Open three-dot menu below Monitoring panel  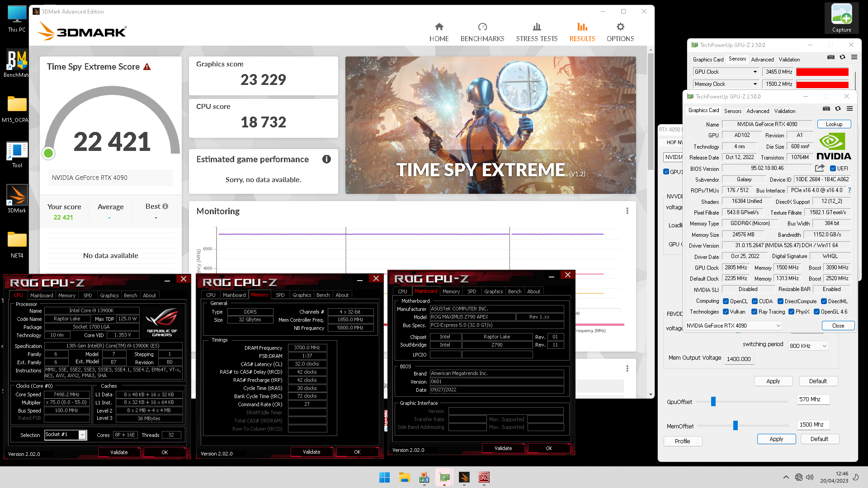[627, 369]
